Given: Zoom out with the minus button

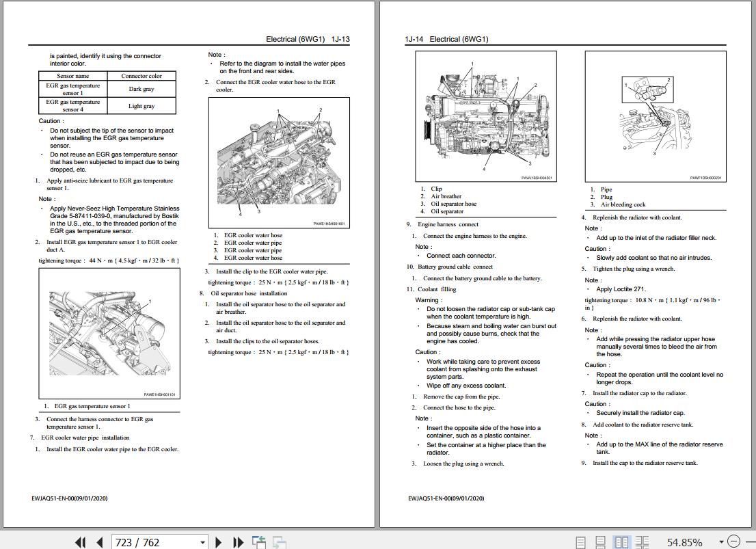Looking at the screenshot, I should (x=733, y=541).
